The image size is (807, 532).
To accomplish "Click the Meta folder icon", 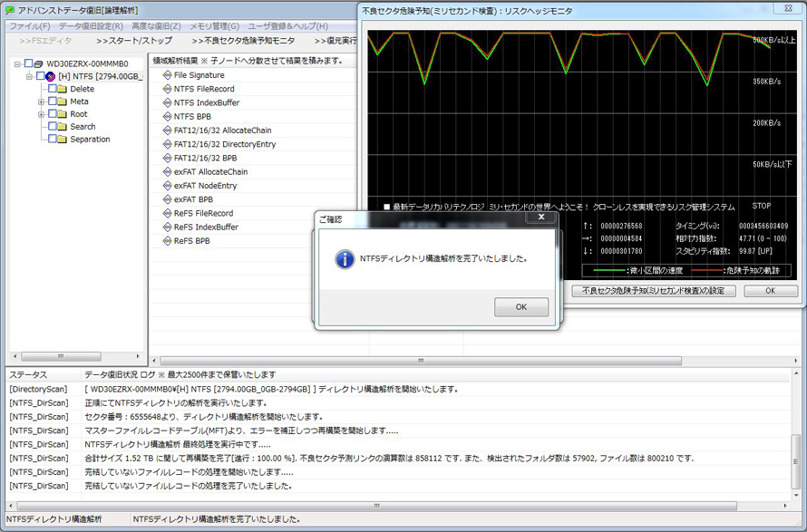I will (x=63, y=102).
